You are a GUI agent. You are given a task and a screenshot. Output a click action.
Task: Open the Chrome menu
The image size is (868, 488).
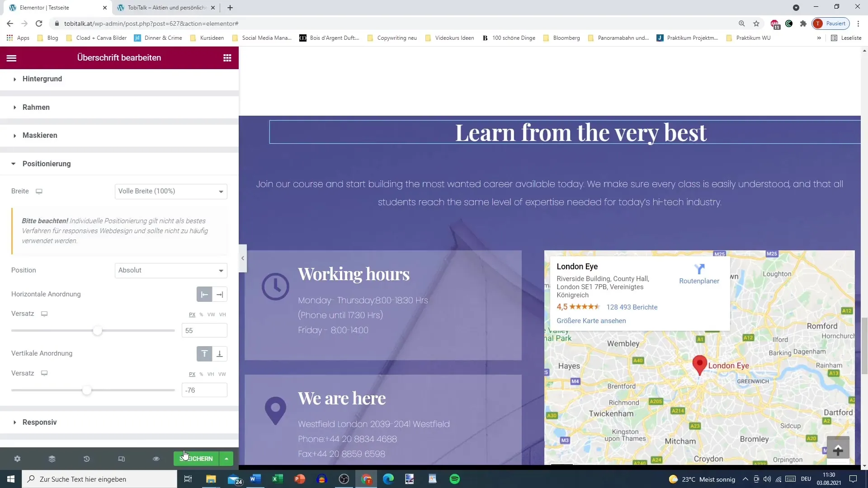coord(858,23)
